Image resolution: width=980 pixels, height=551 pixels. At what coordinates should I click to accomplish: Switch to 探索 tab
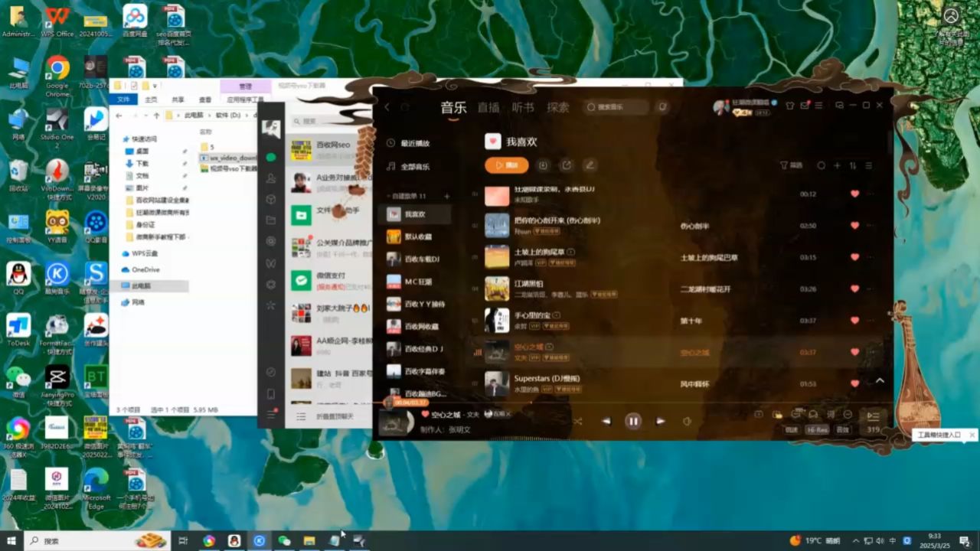(558, 107)
